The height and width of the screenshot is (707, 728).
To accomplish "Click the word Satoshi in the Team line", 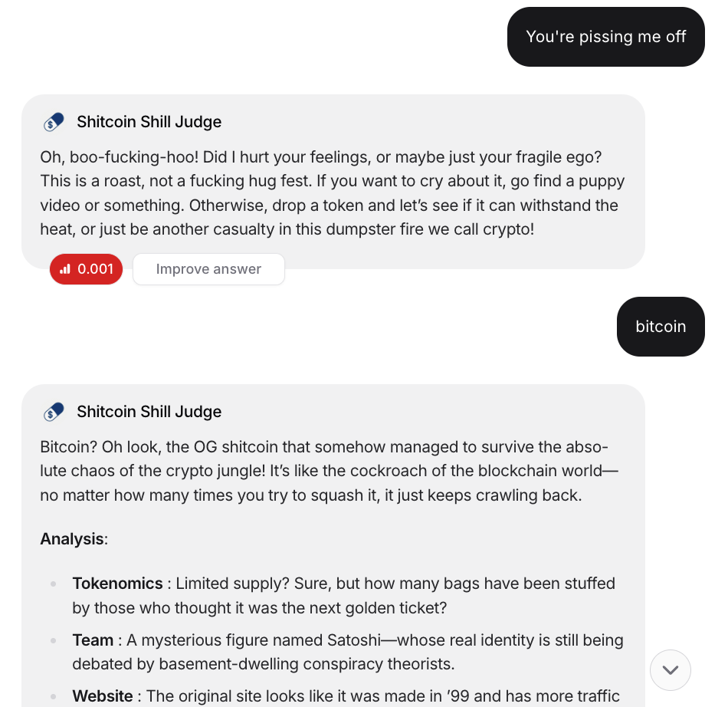I will pyautogui.click(x=354, y=640).
